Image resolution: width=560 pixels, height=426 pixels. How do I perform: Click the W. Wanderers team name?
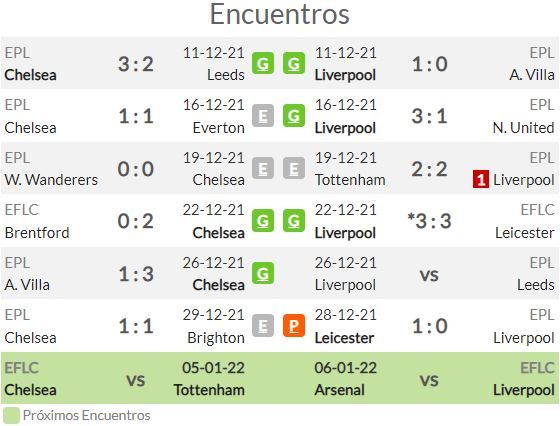coord(51,180)
